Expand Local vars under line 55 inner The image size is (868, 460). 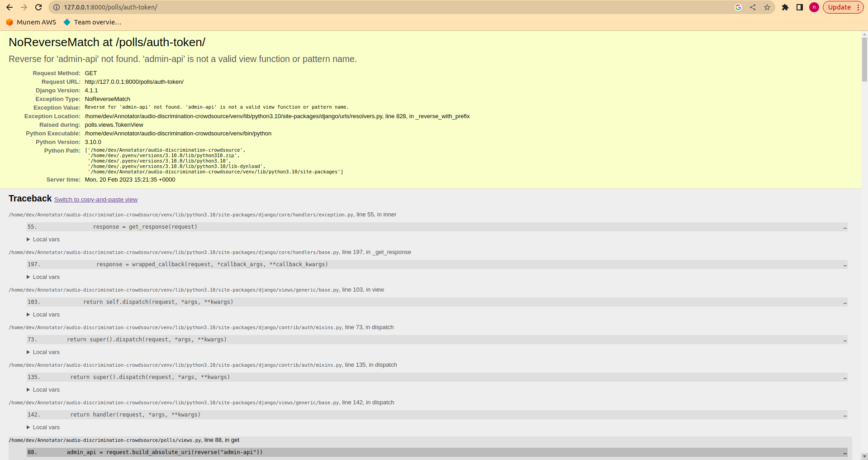pyautogui.click(x=43, y=240)
